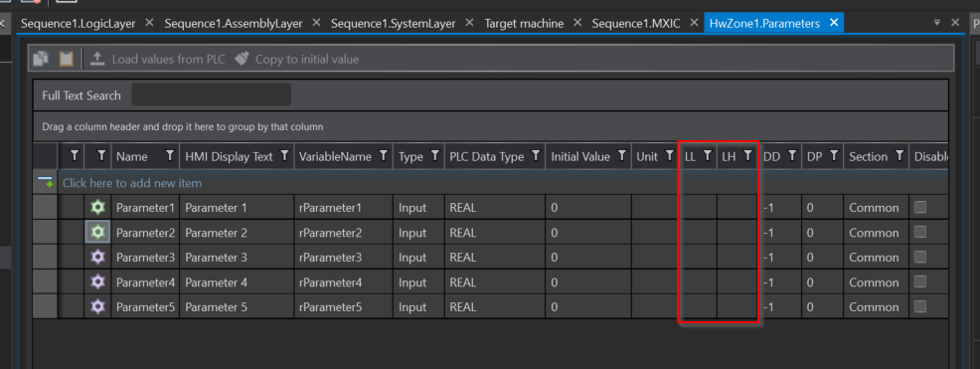Open the LL column filter
980x369 pixels.
click(x=707, y=156)
